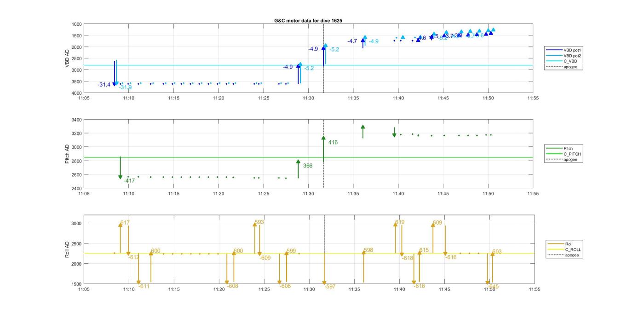
Task: Click the '366' pitch data label
Action: (x=308, y=166)
